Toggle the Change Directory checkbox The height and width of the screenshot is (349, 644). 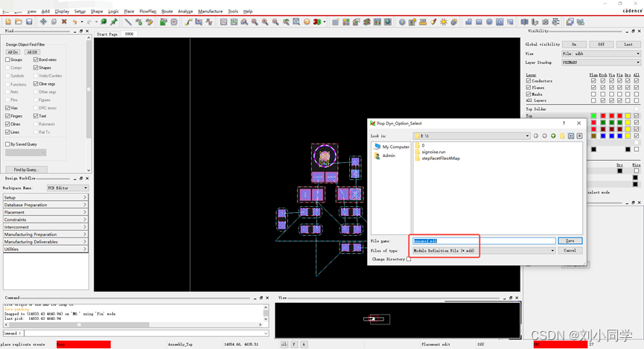pyautogui.click(x=409, y=259)
